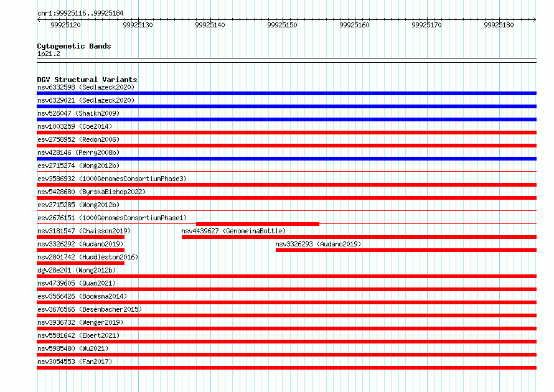The height and width of the screenshot is (392, 554).
Task: Select esv2715274 (Wong2012b) variant label
Action: coord(78,166)
